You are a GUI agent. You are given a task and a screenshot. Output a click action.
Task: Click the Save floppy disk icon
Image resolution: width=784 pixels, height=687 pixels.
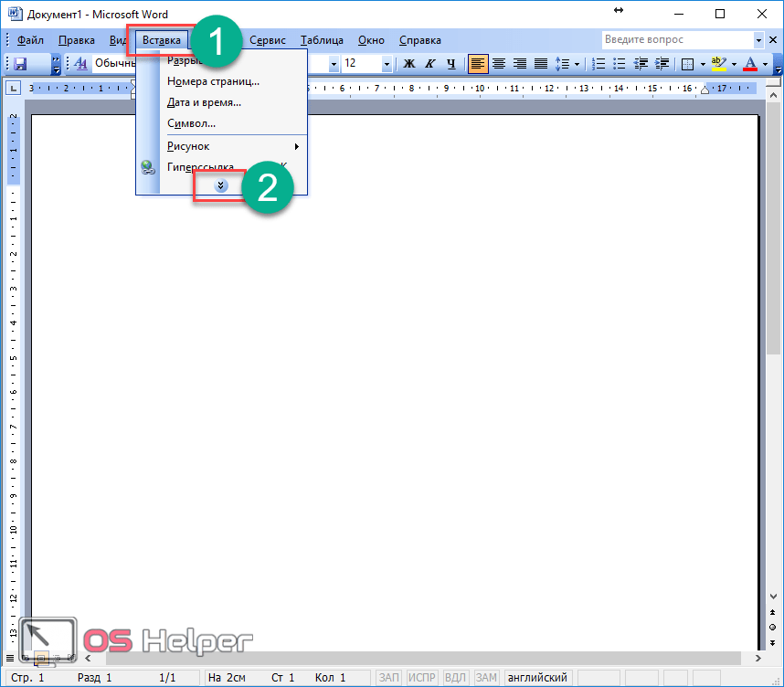click(19, 64)
